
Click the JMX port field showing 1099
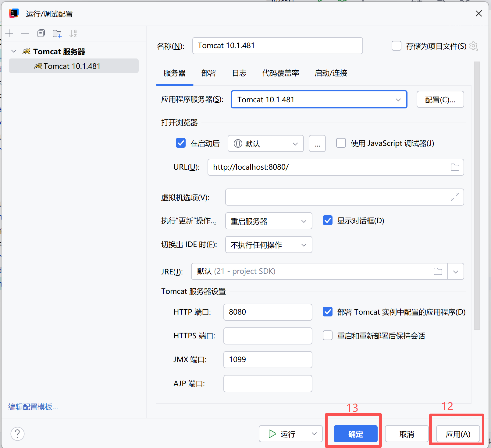pos(268,360)
